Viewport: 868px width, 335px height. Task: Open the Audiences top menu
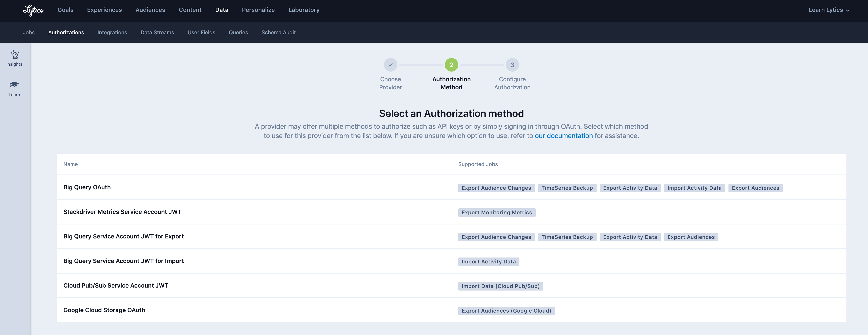coord(150,10)
